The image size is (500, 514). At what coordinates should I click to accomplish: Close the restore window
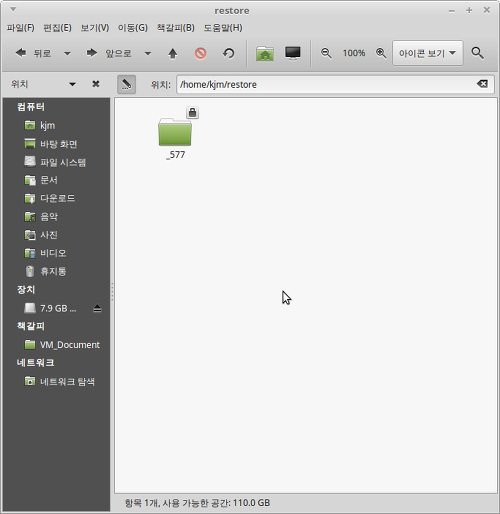tap(487, 10)
